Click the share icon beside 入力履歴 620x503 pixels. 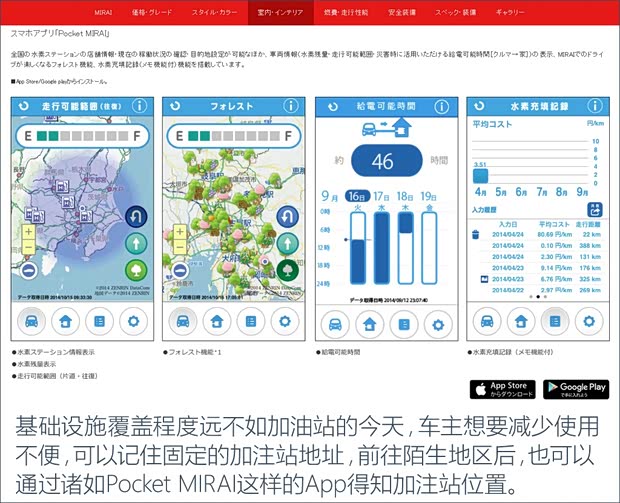pos(596,209)
